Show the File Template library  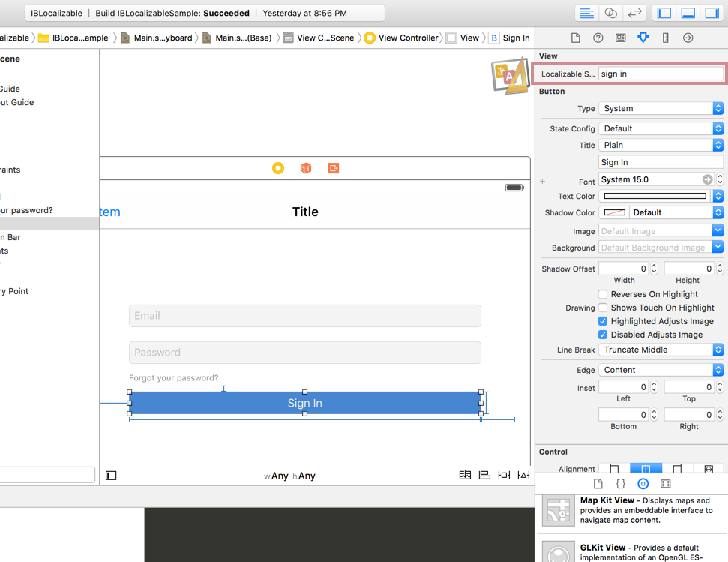click(598, 484)
